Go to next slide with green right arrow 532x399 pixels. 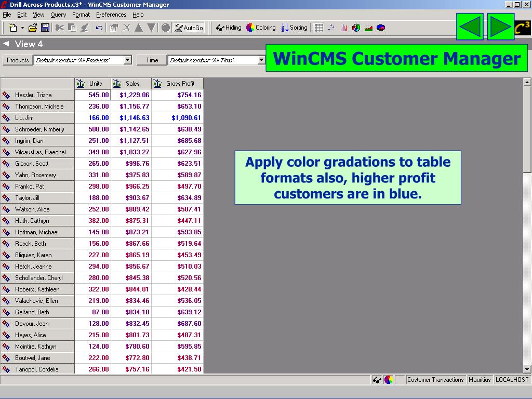pyautogui.click(x=501, y=27)
